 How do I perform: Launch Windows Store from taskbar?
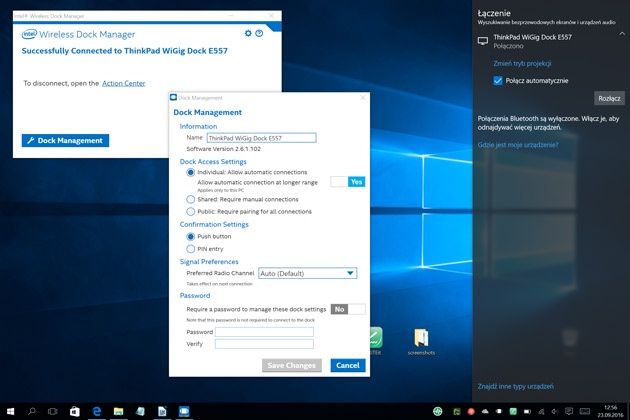75,411
